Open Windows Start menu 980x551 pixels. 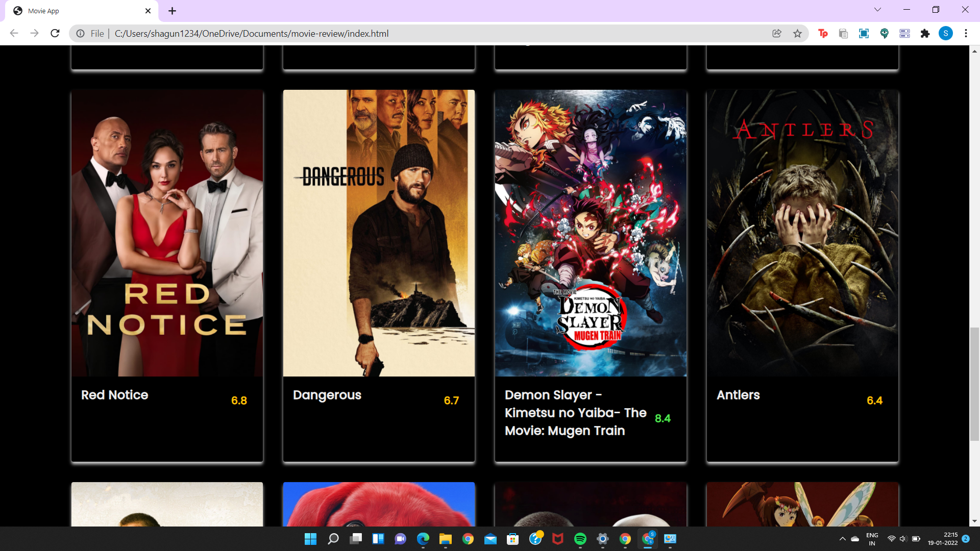coord(310,539)
